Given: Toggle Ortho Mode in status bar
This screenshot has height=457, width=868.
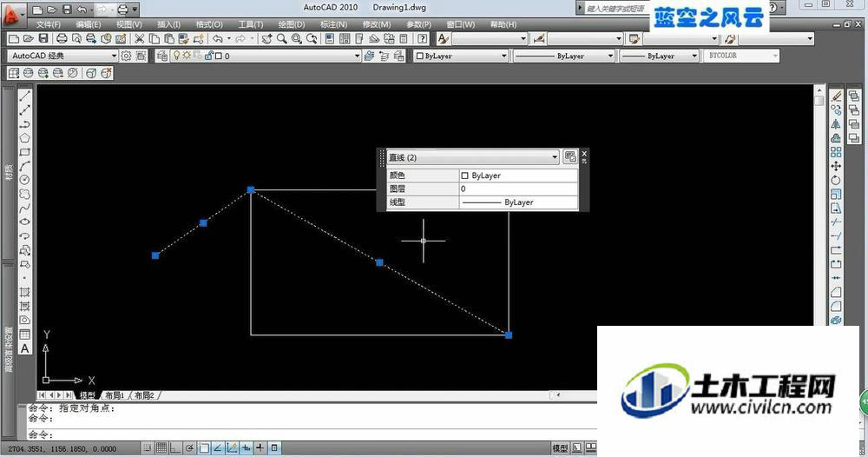Looking at the screenshot, I should pos(175,447).
